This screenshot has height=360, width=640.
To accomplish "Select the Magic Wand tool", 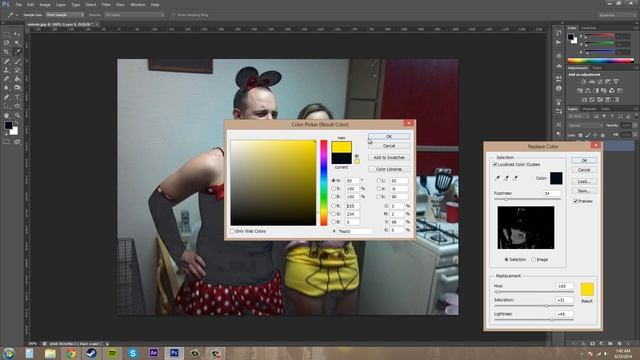I will tap(17, 43).
